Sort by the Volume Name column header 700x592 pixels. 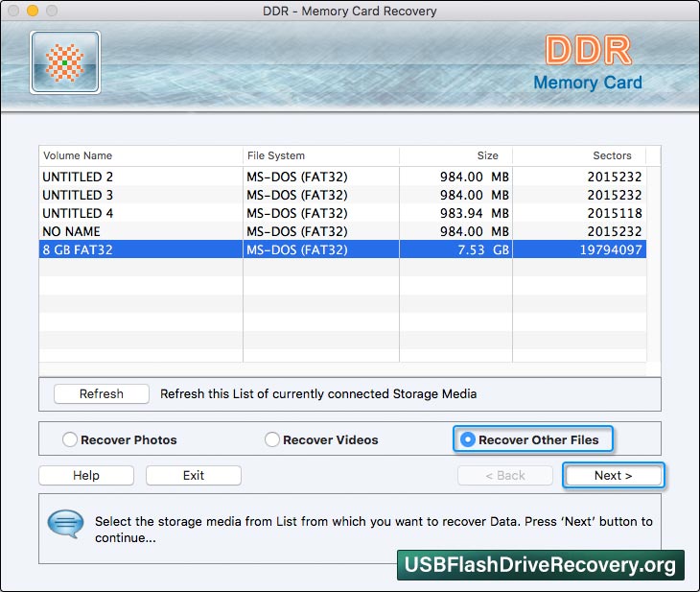pyautogui.click(x=141, y=155)
